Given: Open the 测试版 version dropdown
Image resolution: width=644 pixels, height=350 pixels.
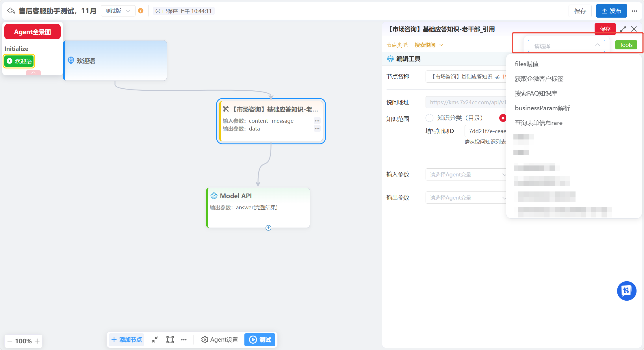Looking at the screenshot, I should [118, 11].
